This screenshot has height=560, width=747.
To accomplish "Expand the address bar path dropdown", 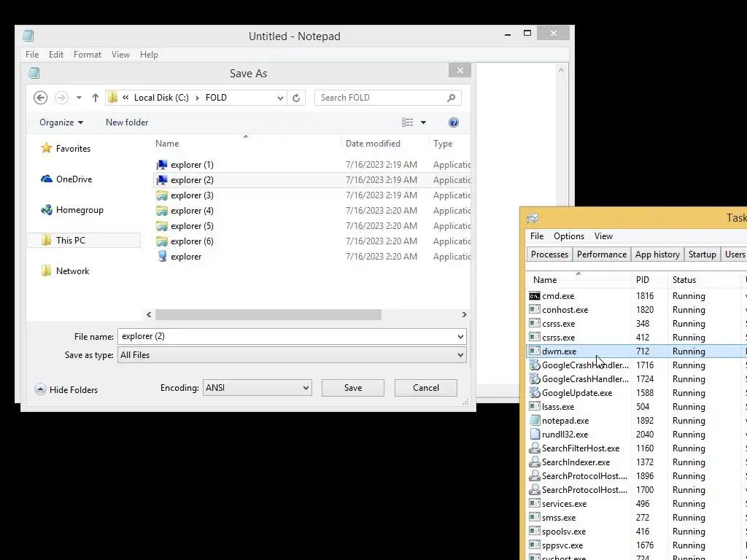I will pyautogui.click(x=280, y=98).
